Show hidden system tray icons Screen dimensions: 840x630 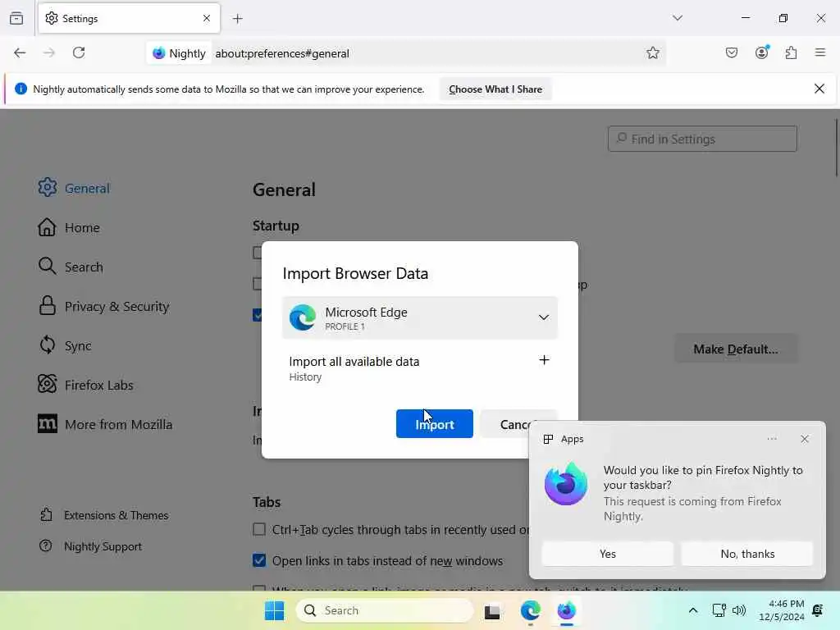coord(692,610)
